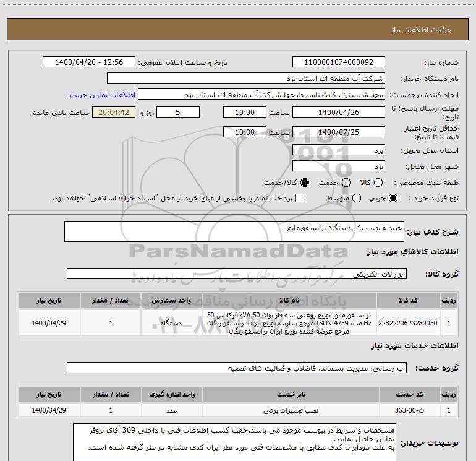Click the delivery province field استان محل تحویل

339,150
